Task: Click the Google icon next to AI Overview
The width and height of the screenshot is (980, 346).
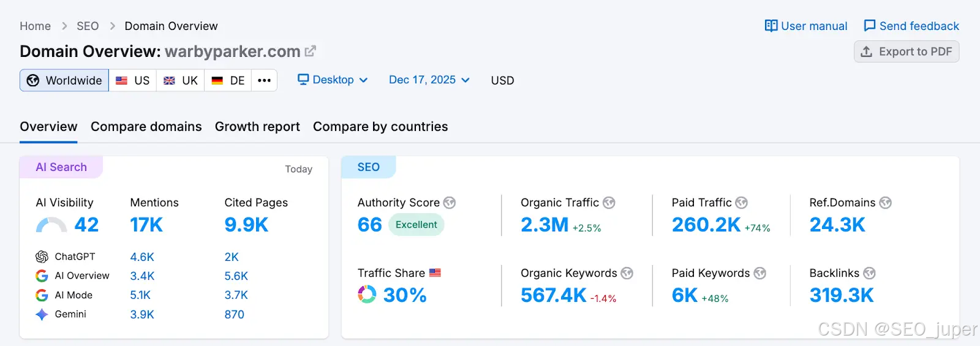Action: [x=42, y=276]
